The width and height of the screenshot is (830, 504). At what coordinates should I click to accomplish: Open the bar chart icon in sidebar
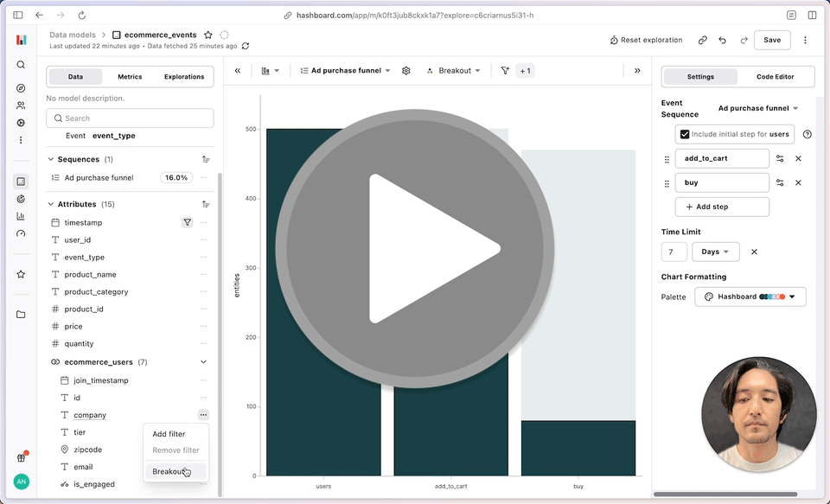[21, 216]
